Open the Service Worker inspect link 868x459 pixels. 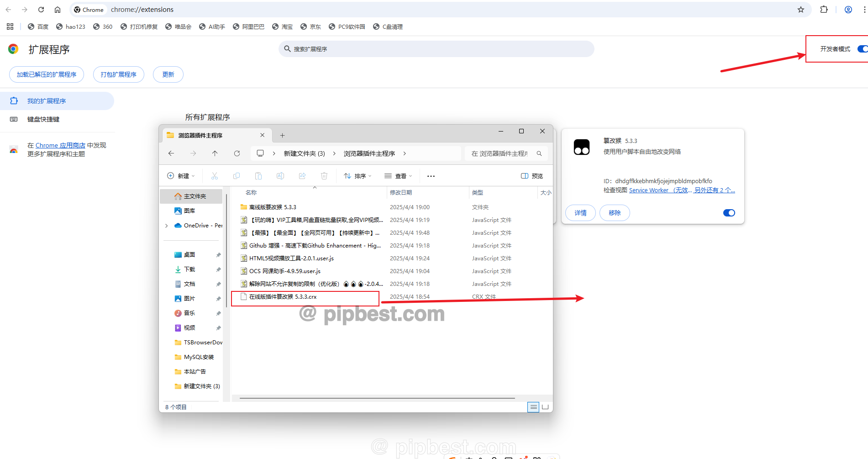(660, 190)
